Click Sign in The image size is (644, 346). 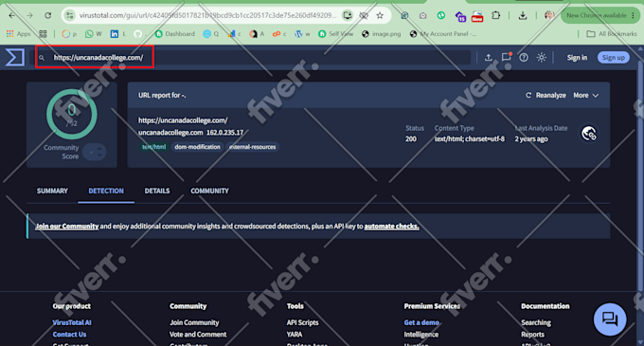(x=577, y=58)
